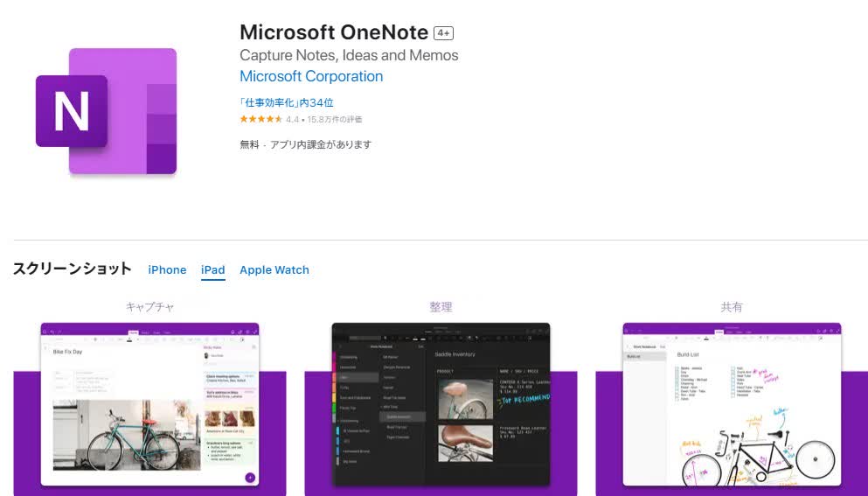Click the 無料 price text

coord(249,144)
